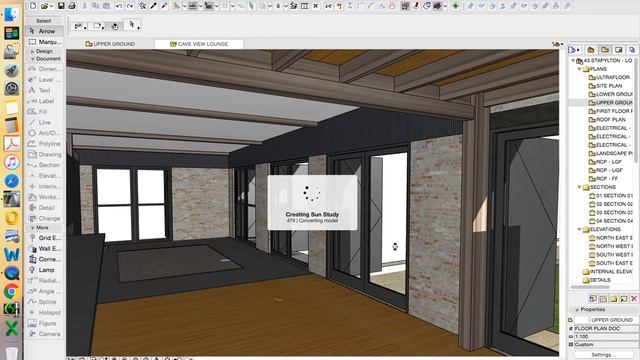Image resolution: width=640 pixels, height=360 pixels.
Task: Open dropdown arrow beside Open folder icon
Action: [x=52, y=6]
